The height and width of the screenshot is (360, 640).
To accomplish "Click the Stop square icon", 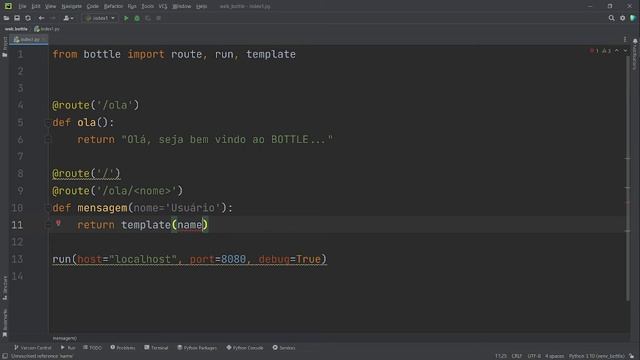I will (x=159, y=18).
